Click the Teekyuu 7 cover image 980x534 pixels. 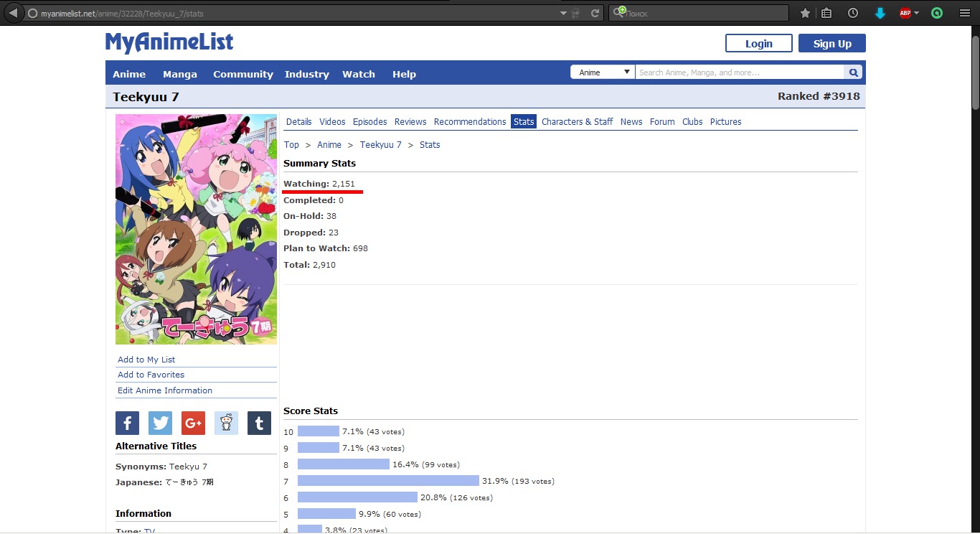click(196, 229)
